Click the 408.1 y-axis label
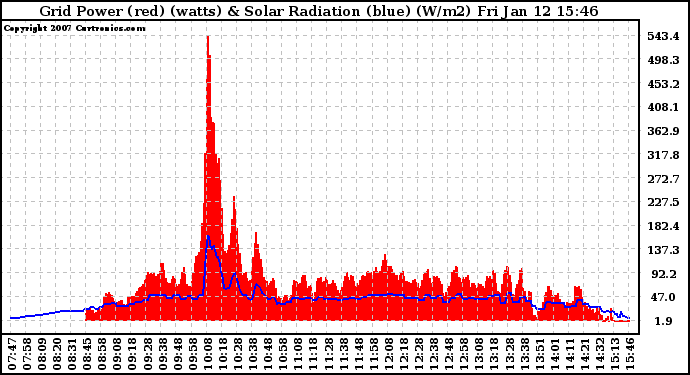The image size is (690, 375). 663,107
